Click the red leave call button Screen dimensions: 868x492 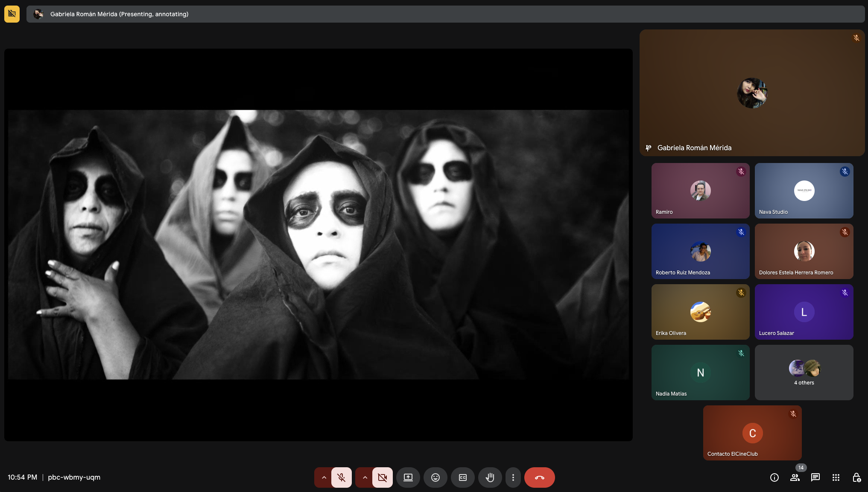click(x=539, y=477)
